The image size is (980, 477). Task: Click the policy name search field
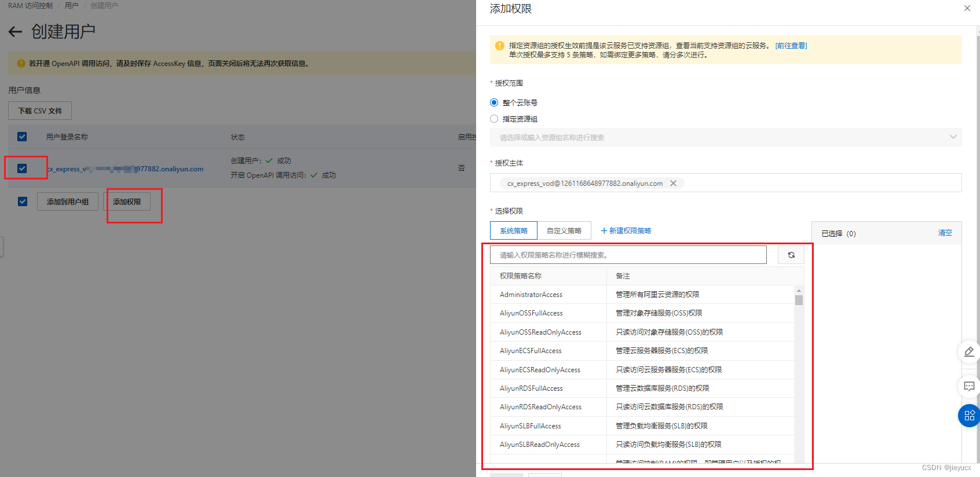pyautogui.click(x=628, y=255)
